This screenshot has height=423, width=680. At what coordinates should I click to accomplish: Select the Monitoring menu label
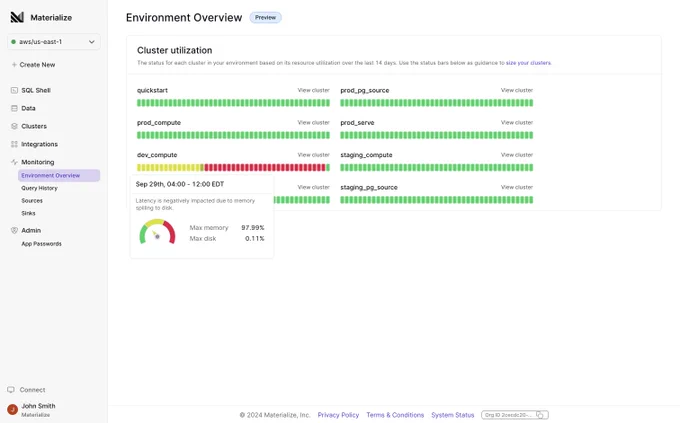(x=38, y=162)
